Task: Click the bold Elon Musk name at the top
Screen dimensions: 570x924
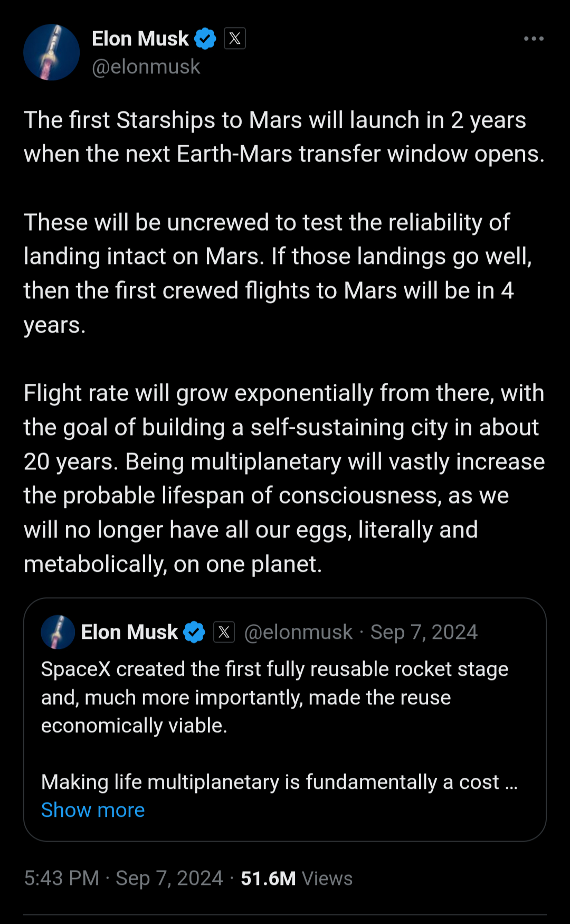Action: coord(140,39)
